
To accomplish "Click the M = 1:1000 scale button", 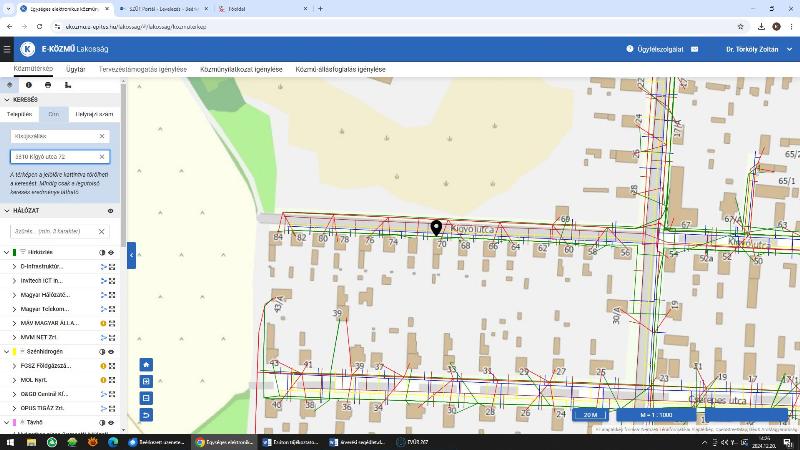I will pos(656,415).
